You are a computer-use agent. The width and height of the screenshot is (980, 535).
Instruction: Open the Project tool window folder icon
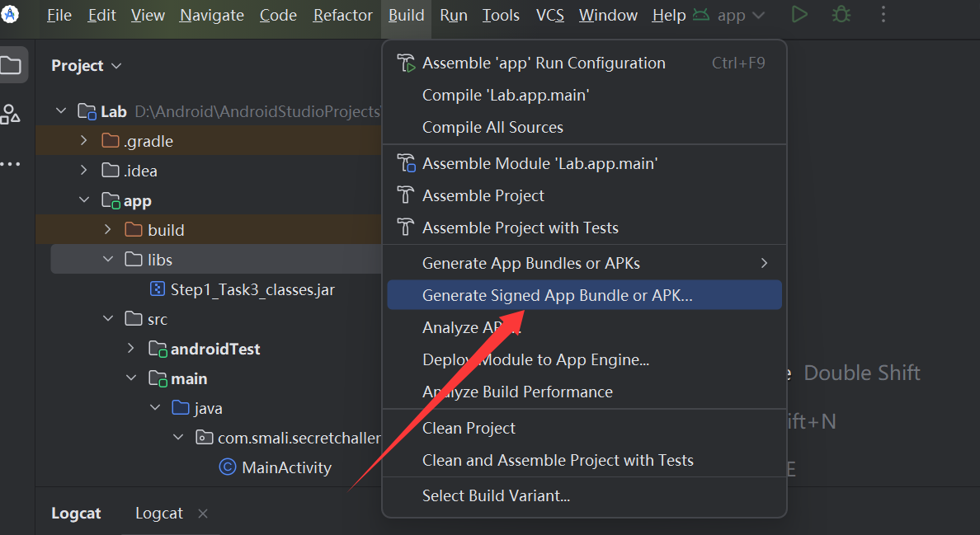coord(12,65)
